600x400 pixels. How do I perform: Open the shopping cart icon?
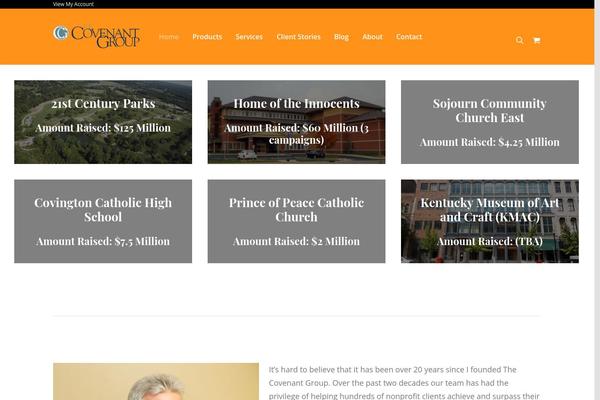pos(536,40)
